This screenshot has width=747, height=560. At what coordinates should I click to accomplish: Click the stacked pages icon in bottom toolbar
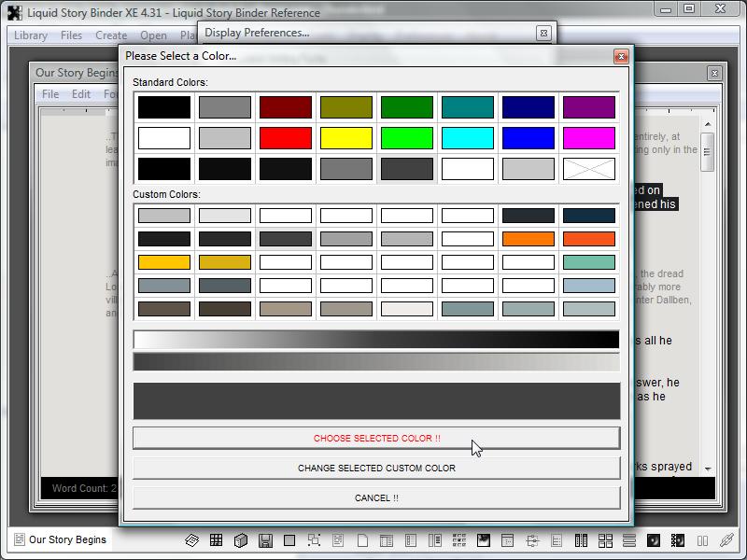tap(192, 540)
